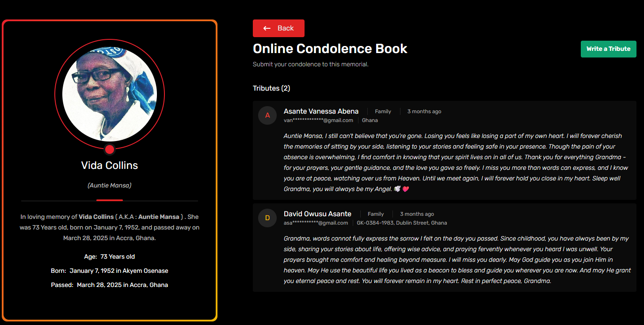Click the name Asante Vanessa Abena
The width and height of the screenshot is (644, 325).
point(321,111)
